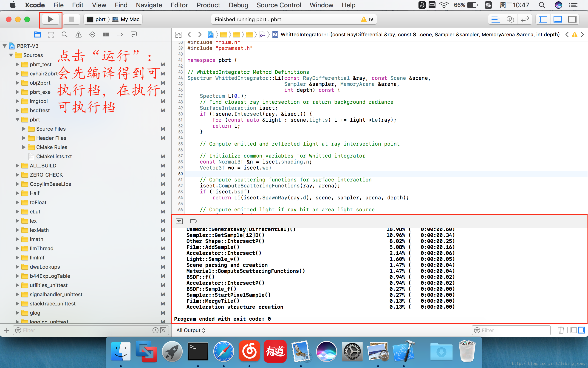Toggle recent files filter clock icon

click(155, 330)
